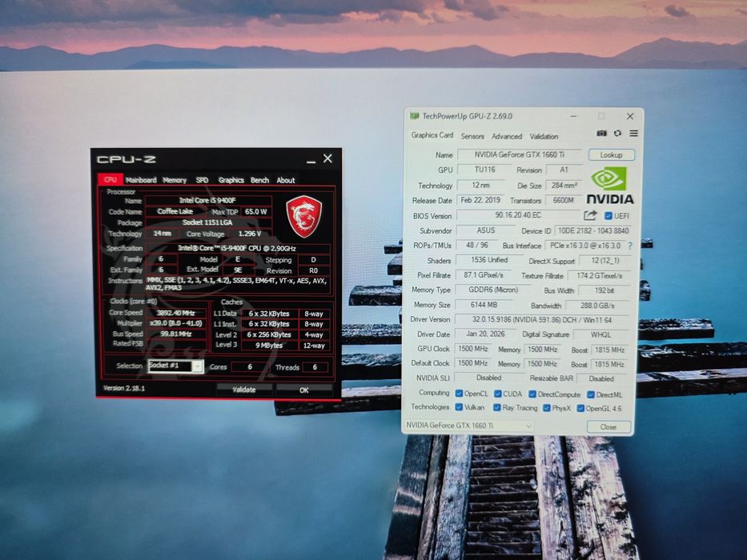Open the Graphics tab in CPU-Z
This screenshot has height=560, width=747.
[231, 180]
